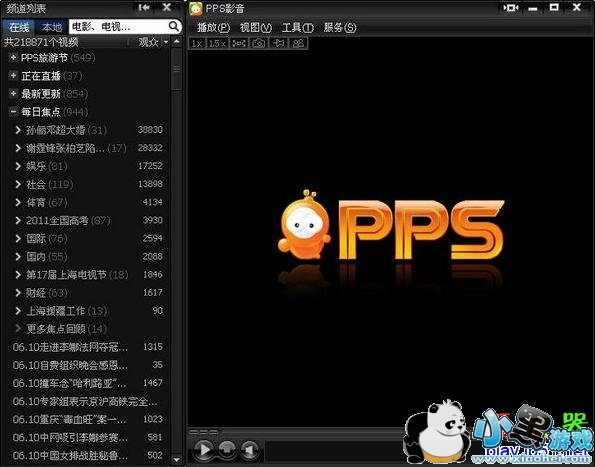
Task: Start playback with the Play button
Action: pyautogui.click(x=205, y=450)
